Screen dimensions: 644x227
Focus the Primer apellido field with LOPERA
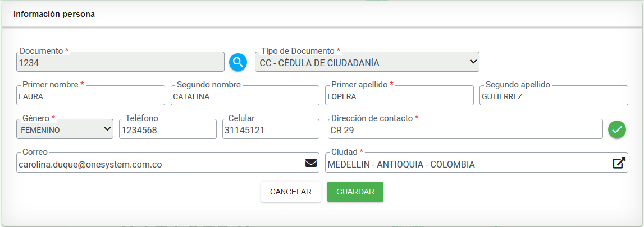[399, 95]
